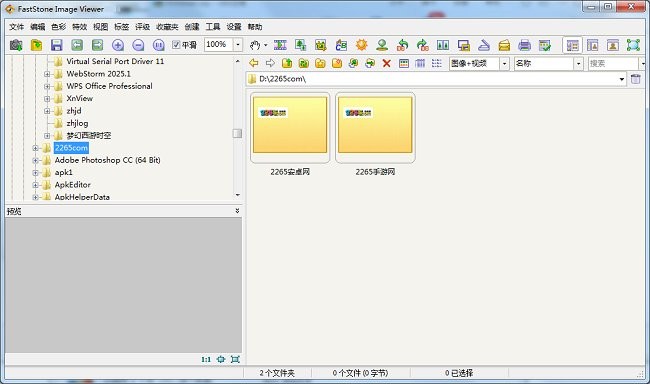650x384 pixels.
Task: Select the zhjlog folder in tree
Action: (x=77, y=123)
